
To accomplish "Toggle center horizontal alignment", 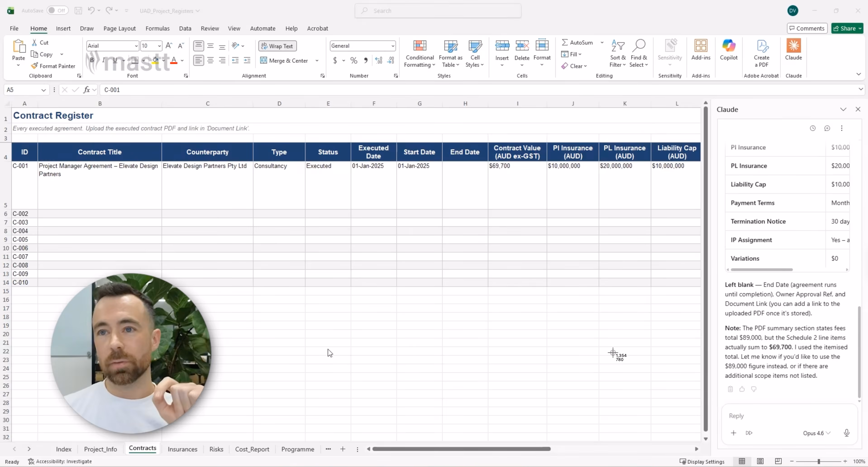I will [211, 60].
